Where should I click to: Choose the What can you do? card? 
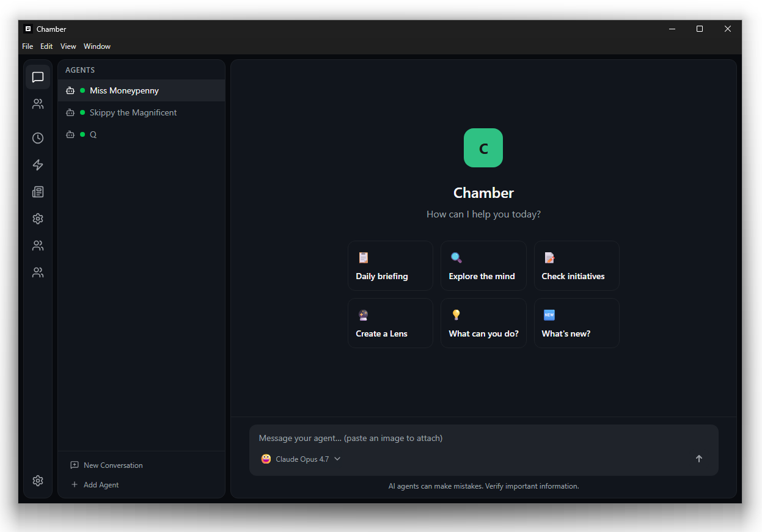pyautogui.click(x=483, y=323)
